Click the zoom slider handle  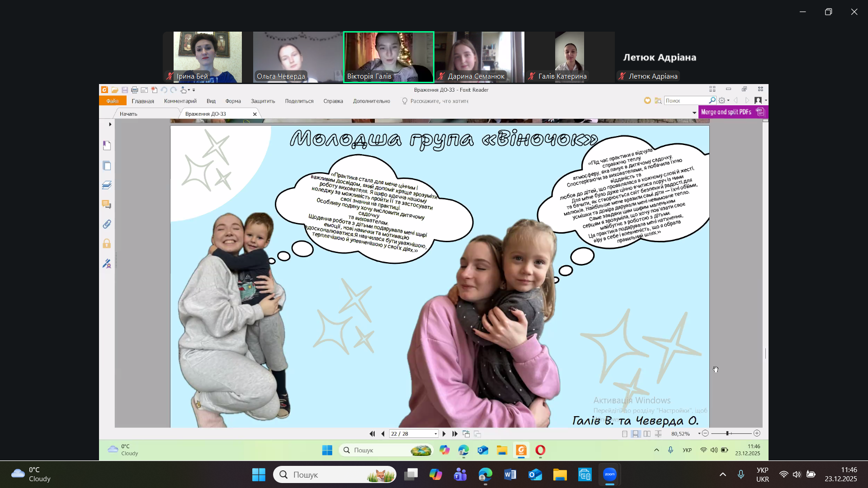[727, 434]
